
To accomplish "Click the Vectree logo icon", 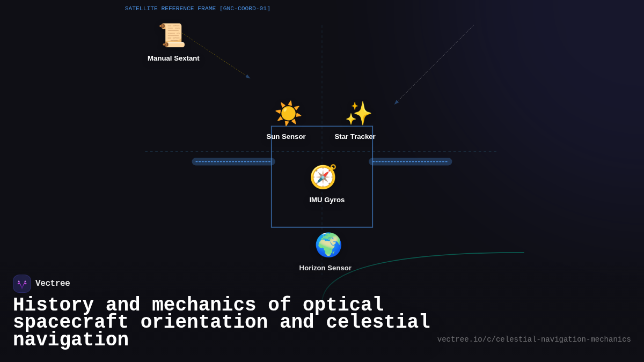I will (22, 283).
